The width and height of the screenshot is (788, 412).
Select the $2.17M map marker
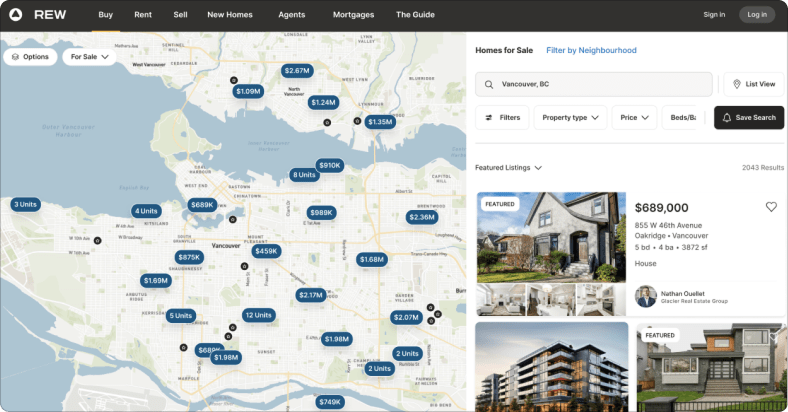311,295
